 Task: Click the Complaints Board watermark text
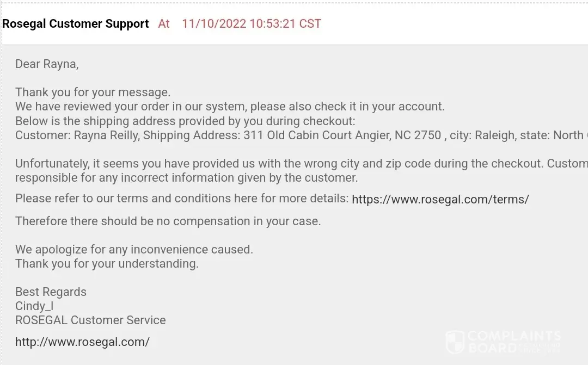[513, 342]
